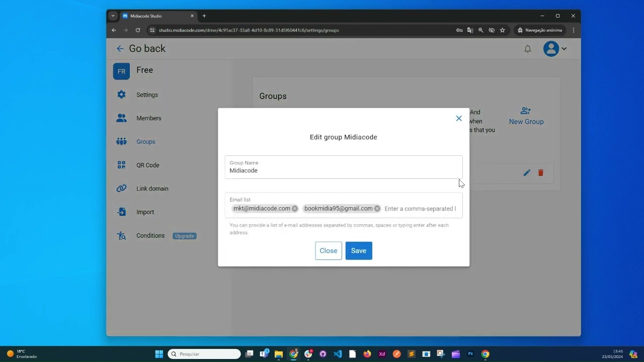Bookmark this page with star icon
The image size is (644, 362).
(x=502, y=30)
